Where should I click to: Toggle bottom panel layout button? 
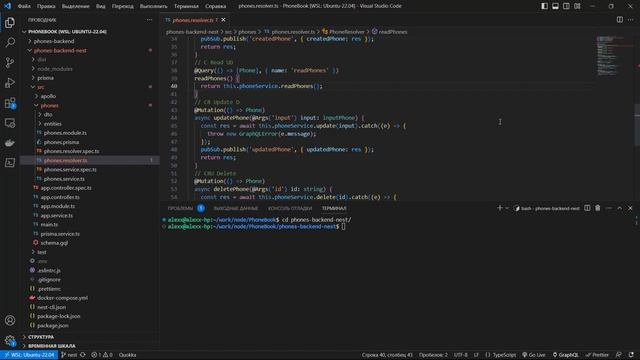click(556, 6)
